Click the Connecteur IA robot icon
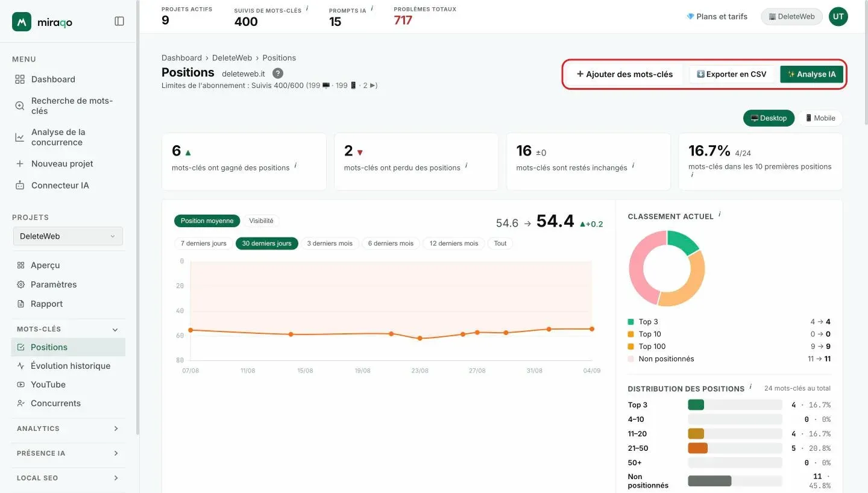This screenshot has height=493, width=868. click(20, 186)
